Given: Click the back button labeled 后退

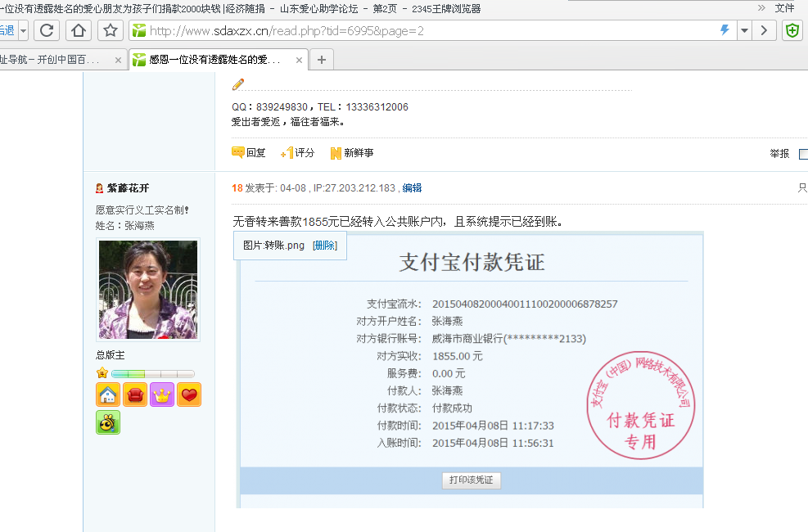Looking at the screenshot, I should click(7, 31).
